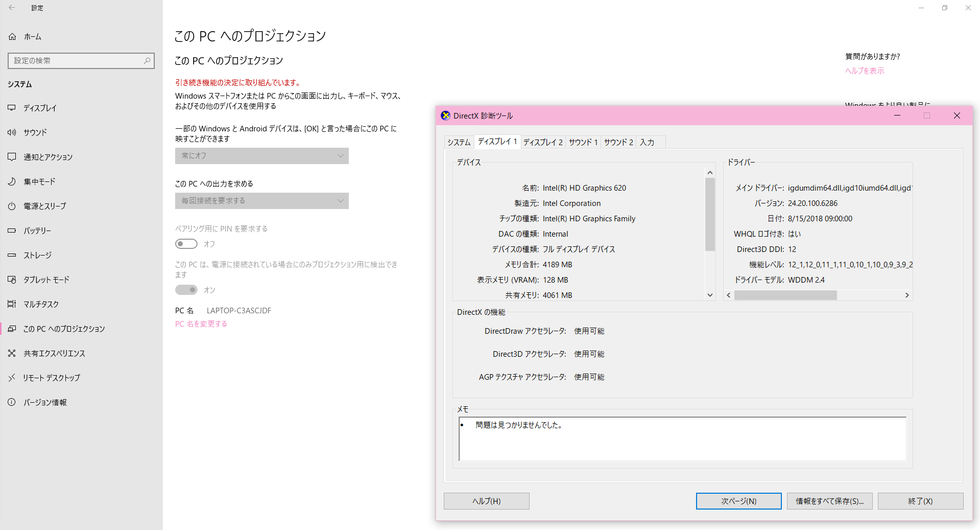Select the driver date 8/15/2018 09:00:00
980x530 pixels.
[x=820, y=219]
